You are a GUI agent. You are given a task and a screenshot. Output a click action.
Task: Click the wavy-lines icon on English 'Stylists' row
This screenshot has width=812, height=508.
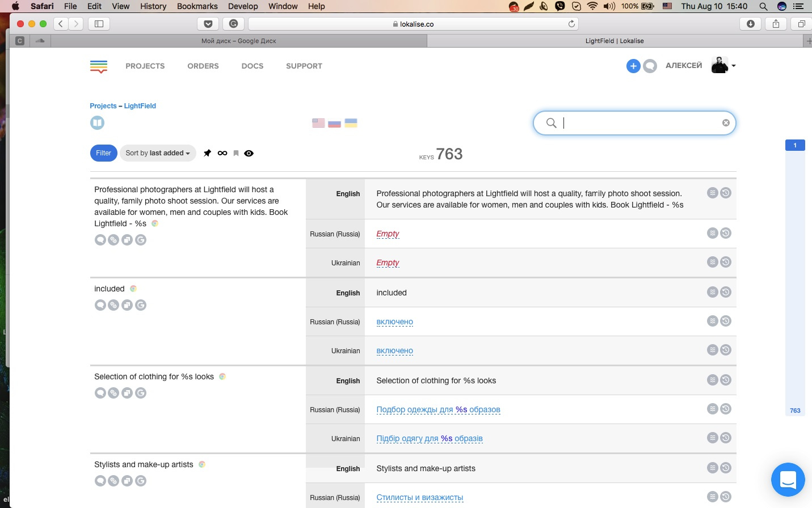(x=713, y=468)
